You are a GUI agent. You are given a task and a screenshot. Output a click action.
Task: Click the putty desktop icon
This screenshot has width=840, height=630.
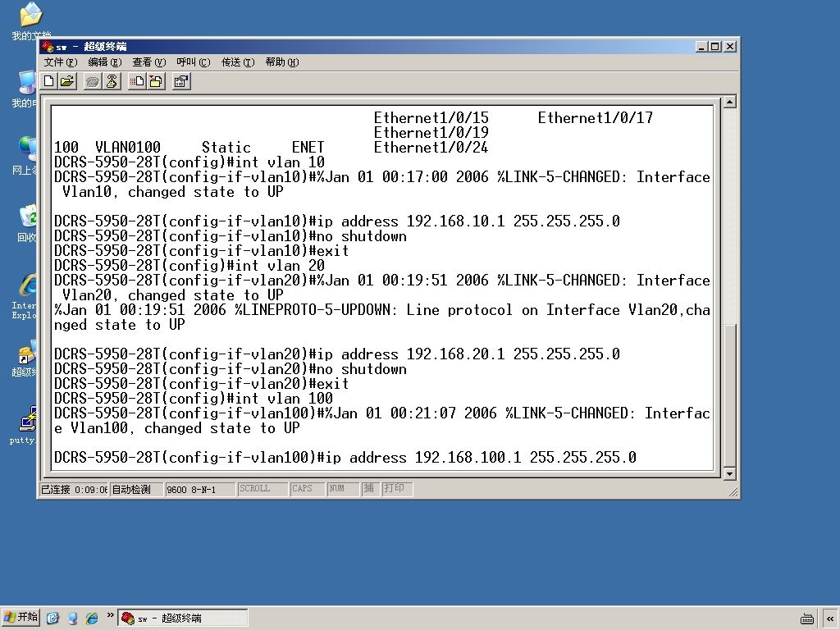25,426
